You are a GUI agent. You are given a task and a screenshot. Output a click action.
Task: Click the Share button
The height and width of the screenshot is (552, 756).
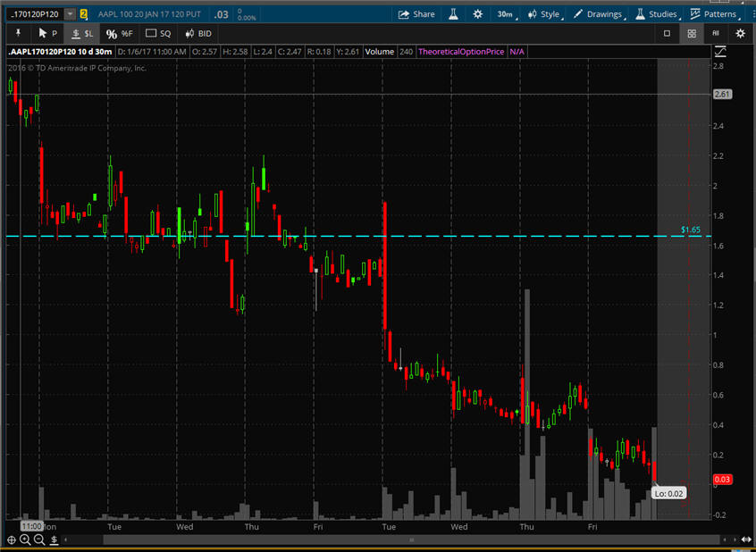(416, 14)
